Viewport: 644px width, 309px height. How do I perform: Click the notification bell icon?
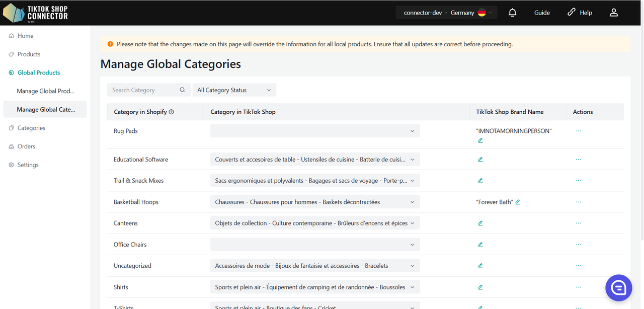click(x=512, y=13)
